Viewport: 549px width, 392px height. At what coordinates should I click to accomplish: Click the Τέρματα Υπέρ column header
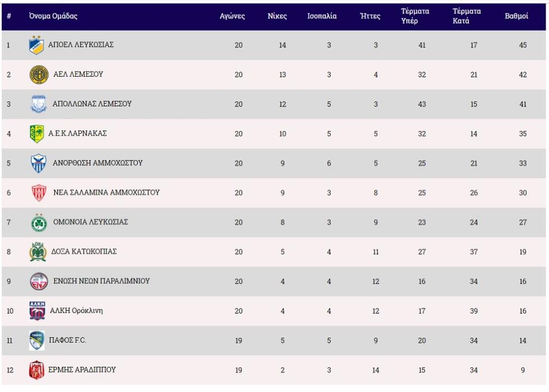(415, 16)
